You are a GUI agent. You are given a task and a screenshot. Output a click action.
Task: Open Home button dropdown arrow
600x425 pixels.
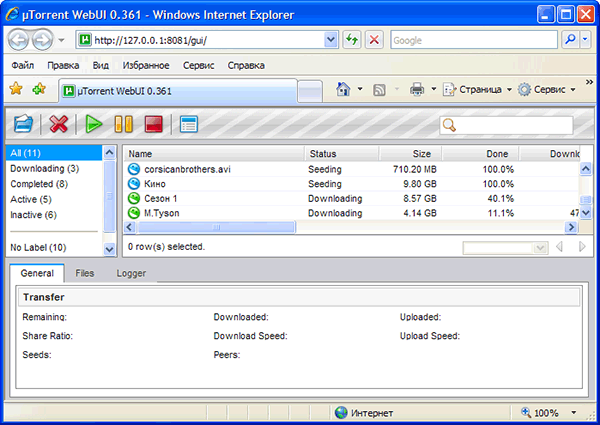(x=360, y=90)
